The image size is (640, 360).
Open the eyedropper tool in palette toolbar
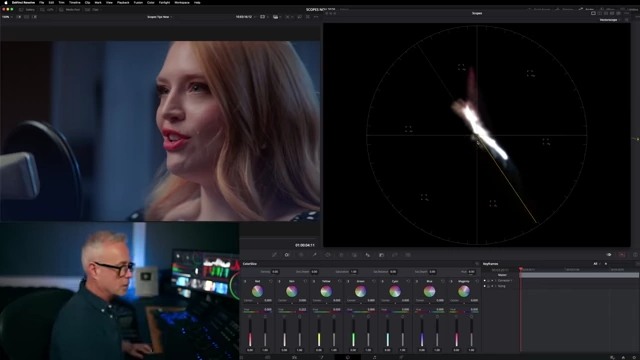pos(315,255)
